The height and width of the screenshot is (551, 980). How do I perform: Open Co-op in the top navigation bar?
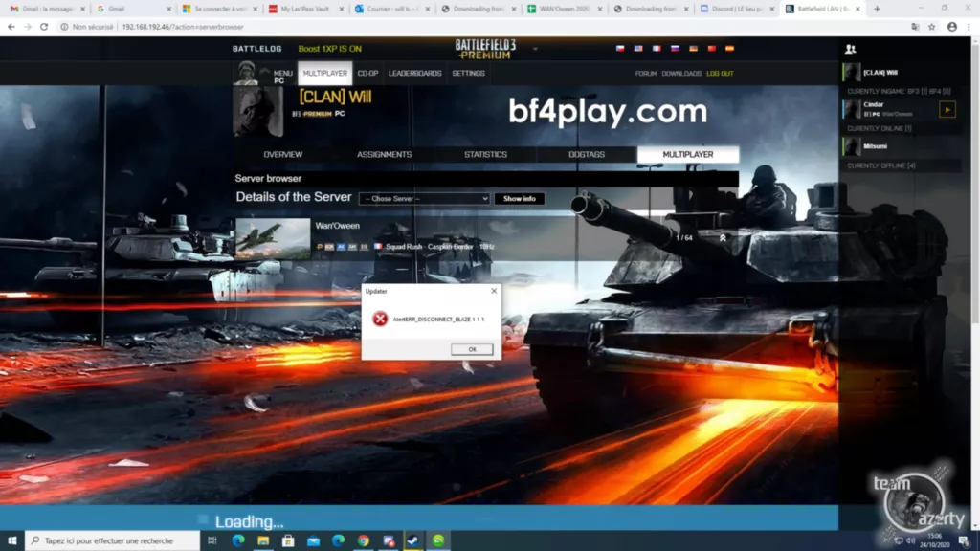[368, 73]
